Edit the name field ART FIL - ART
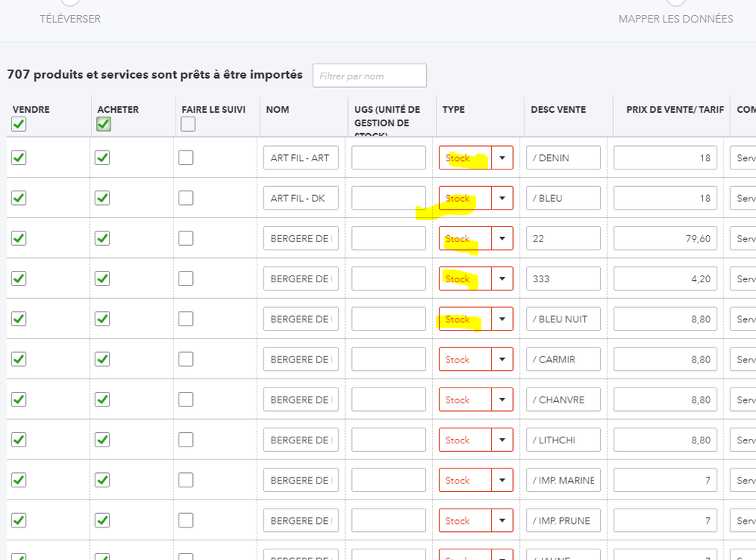Screen dimensions: 756x560 click(x=301, y=157)
